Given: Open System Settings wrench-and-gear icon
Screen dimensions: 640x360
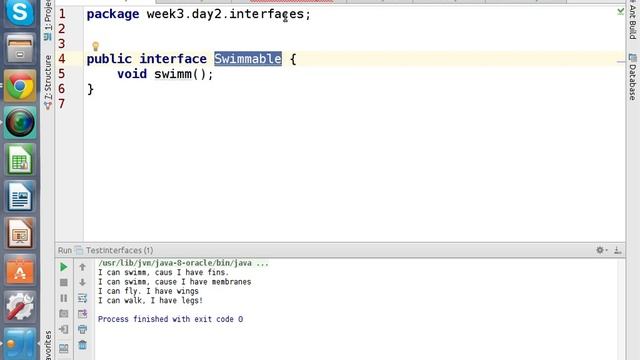Looking at the screenshot, I should point(20,307).
